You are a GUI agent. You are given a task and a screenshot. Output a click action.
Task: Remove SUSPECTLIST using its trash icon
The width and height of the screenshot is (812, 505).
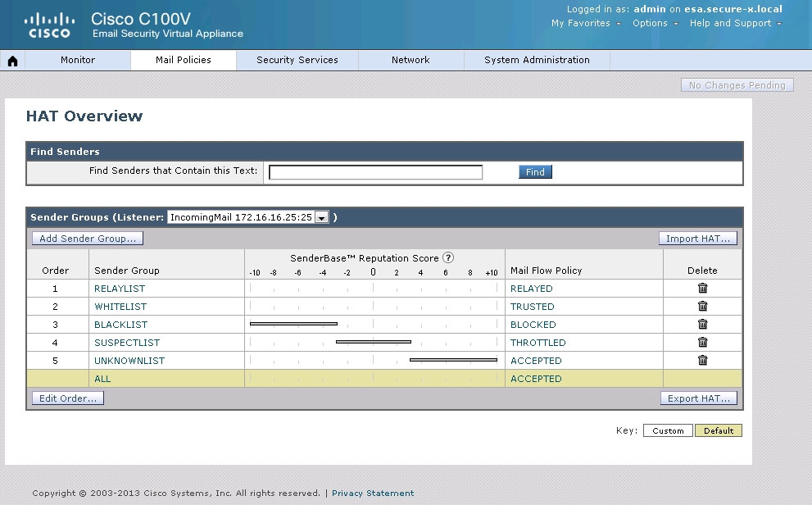[x=702, y=342]
